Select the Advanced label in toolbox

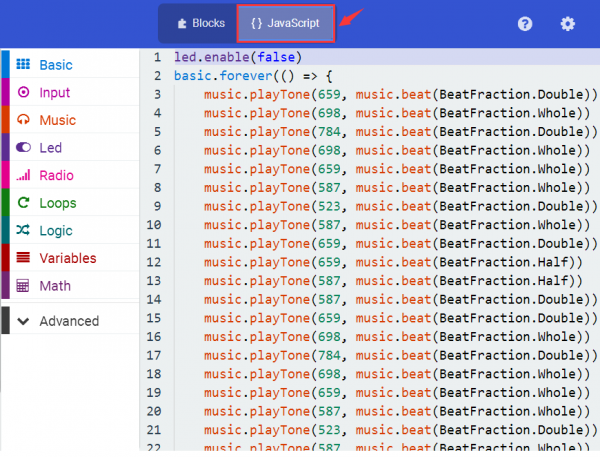pos(69,321)
